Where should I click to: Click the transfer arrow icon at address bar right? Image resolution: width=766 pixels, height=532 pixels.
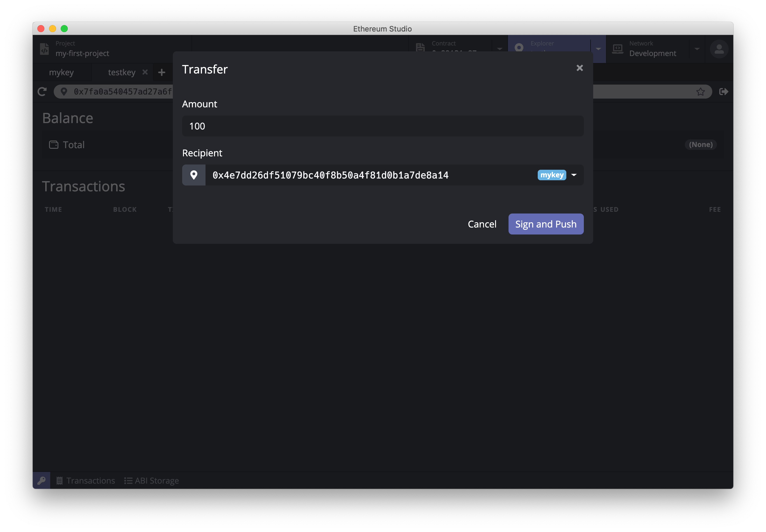pyautogui.click(x=723, y=92)
